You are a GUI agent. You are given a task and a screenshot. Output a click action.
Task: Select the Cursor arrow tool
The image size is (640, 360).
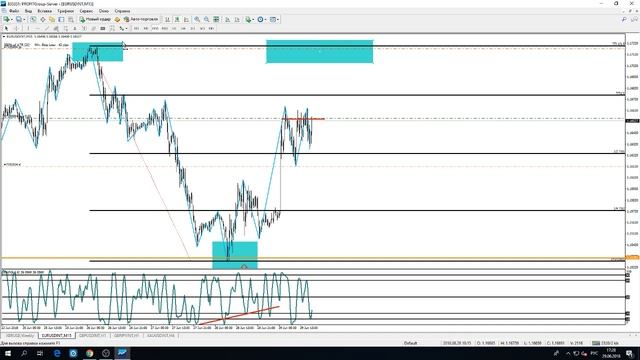click(x=7, y=29)
